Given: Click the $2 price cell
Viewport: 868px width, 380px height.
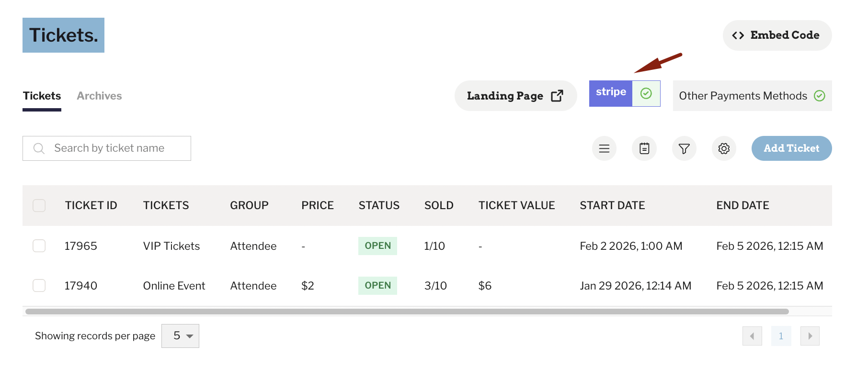Looking at the screenshot, I should pos(308,286).
